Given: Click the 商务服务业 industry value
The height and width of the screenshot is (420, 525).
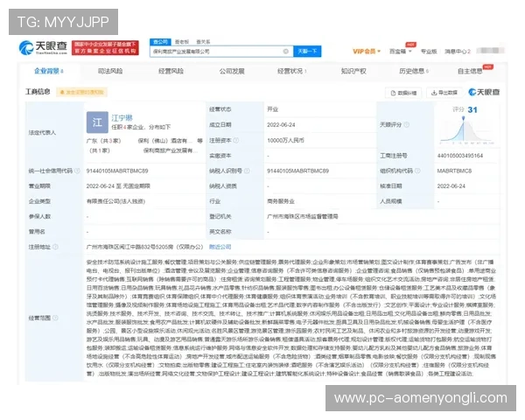Looking at the screenshot, I should pyautogui.click(x=280, y=201).
